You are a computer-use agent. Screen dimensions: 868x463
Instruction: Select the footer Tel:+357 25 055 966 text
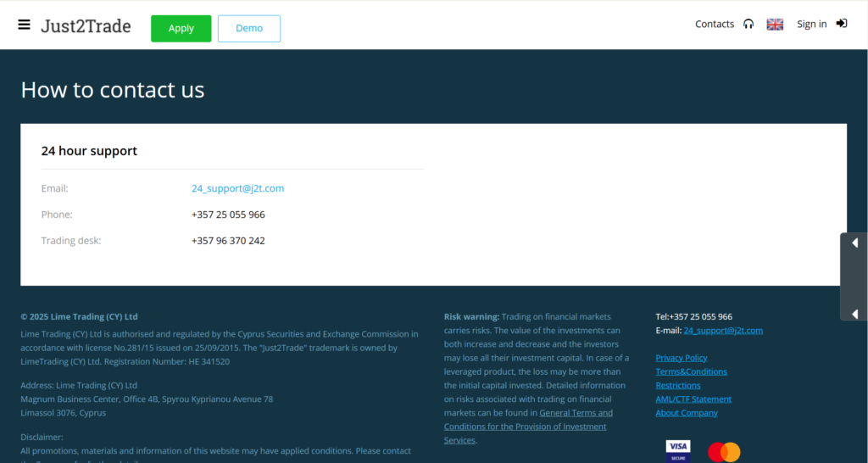point(694,317)
